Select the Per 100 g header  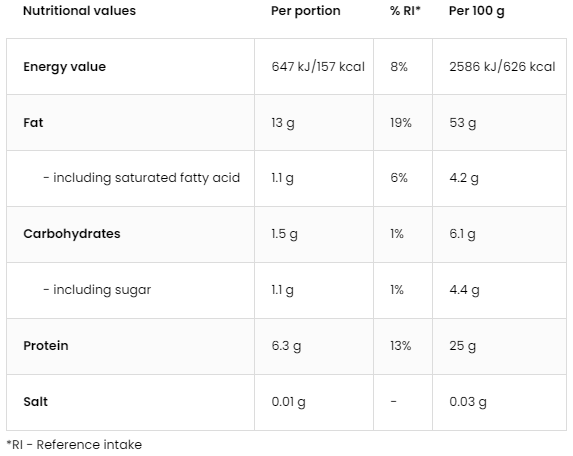click(x=477, y=11)
